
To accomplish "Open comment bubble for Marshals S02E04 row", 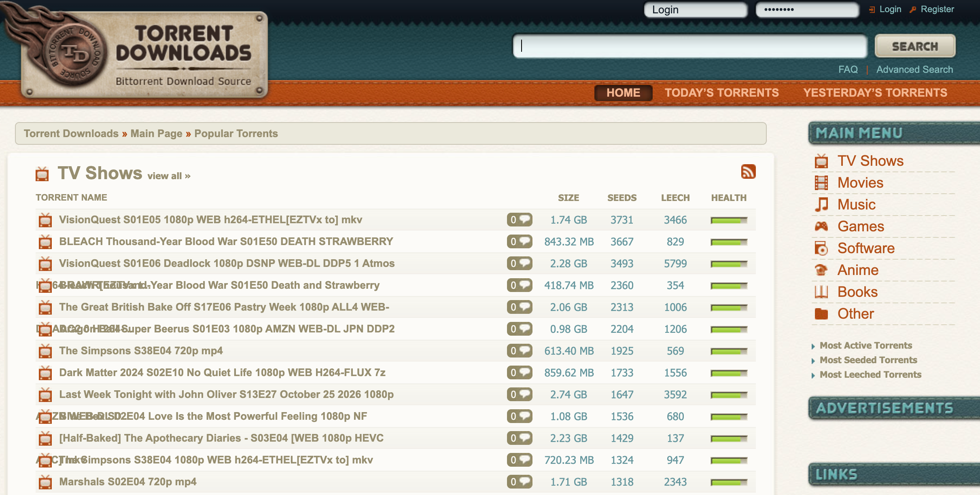I will pos(520,482).
